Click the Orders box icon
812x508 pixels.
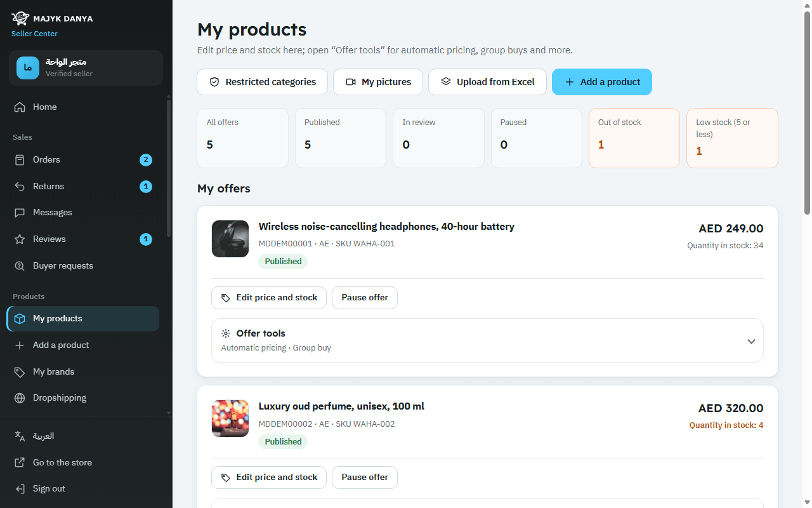pos(20,160)
